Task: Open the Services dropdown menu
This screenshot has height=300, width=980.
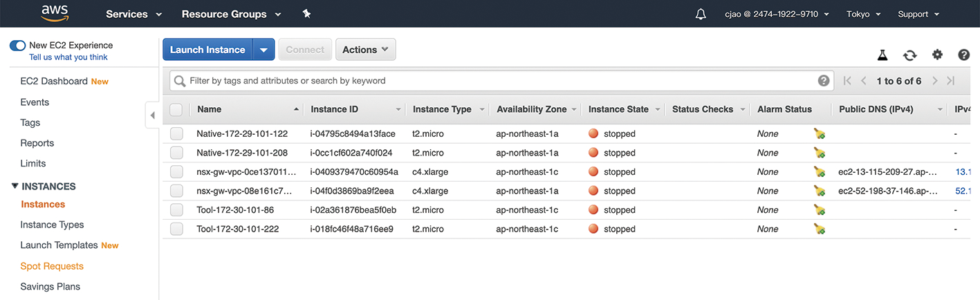Action: pos(133,14)
